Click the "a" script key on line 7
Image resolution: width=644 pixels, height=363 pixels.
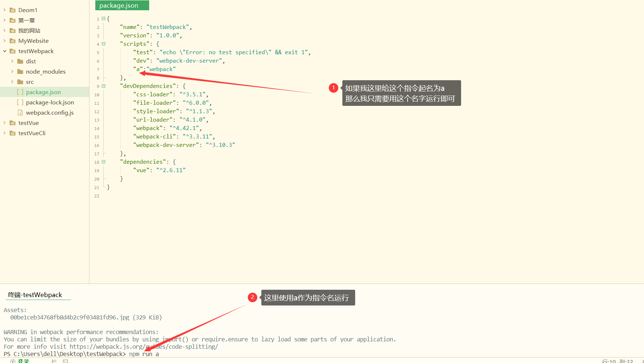pos(138,69)
